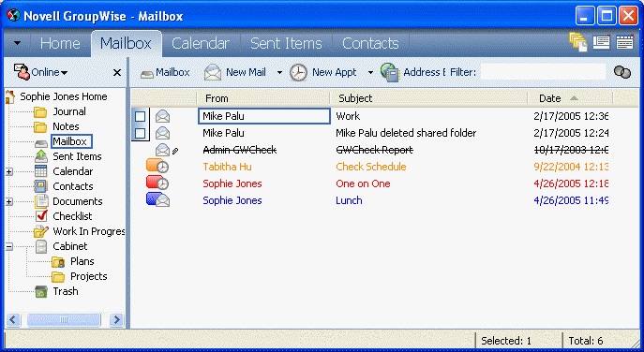Collapse the Cabinet tree node
644x352 pixels.
pos(9,246)
